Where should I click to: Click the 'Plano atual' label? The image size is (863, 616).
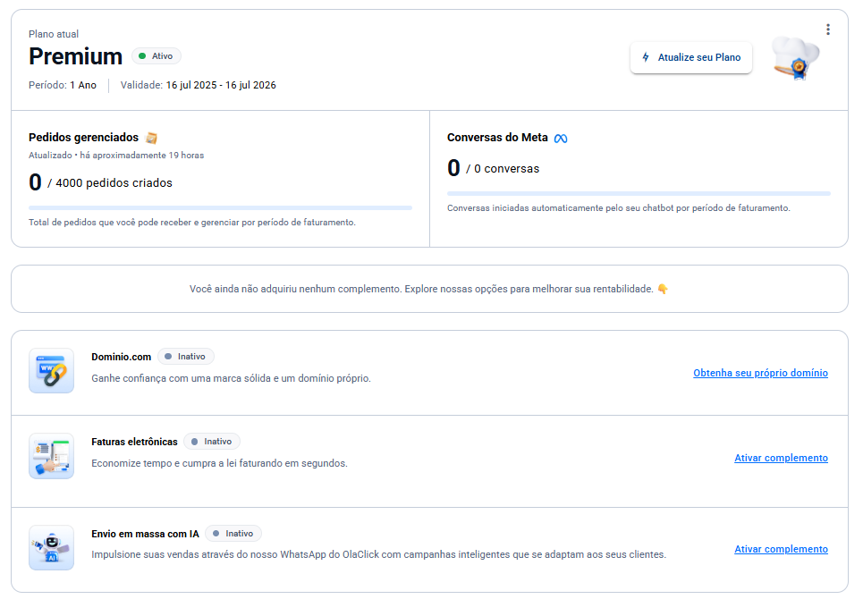click(54, 34)
